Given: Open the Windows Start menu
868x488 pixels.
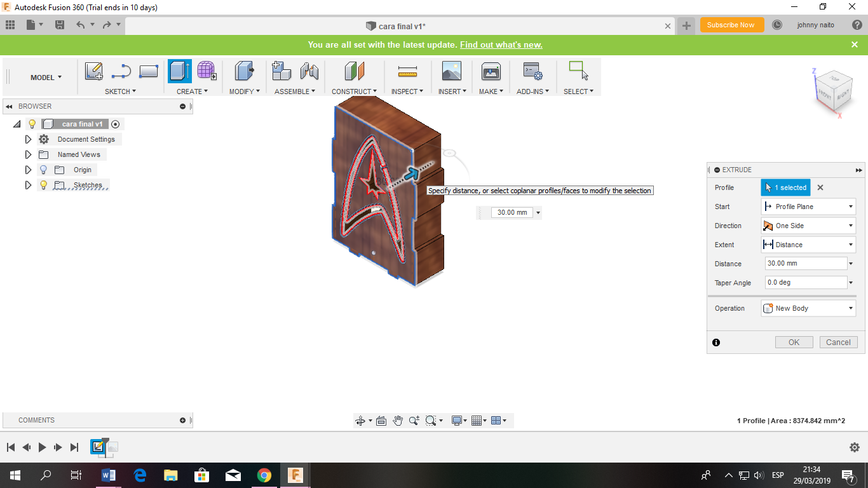Looking at the screenshot, I should (15, 475).
